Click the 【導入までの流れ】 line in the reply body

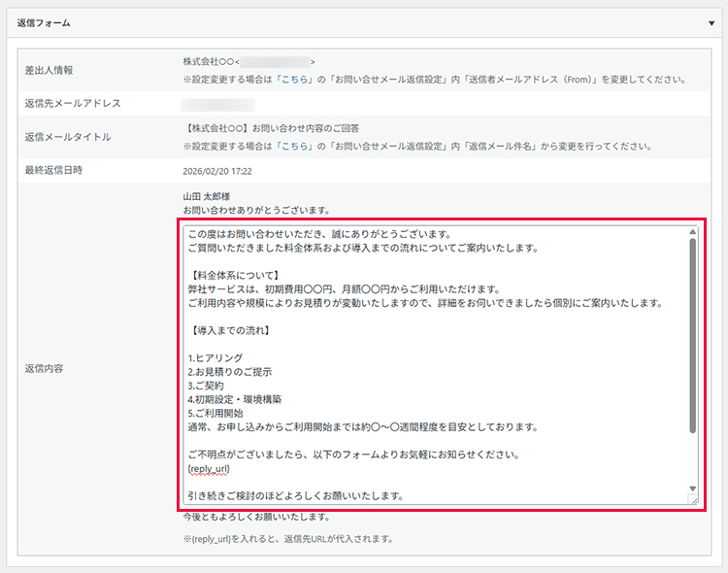[x=228, y=330]
